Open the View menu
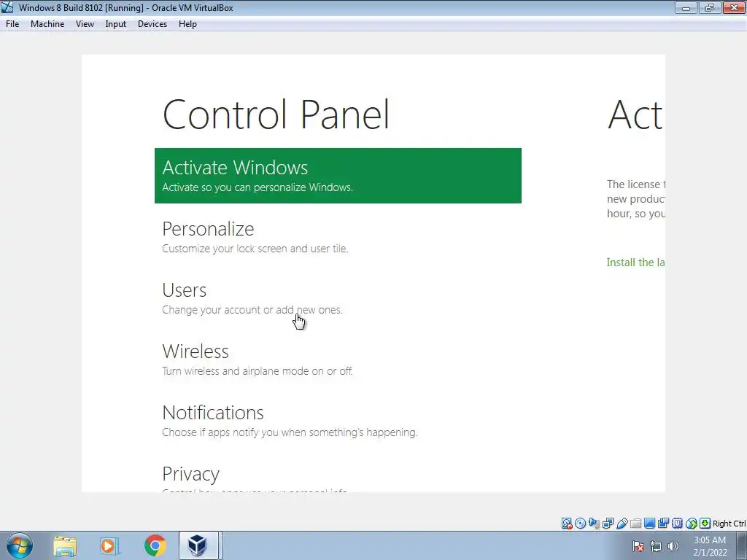This screenshot has height=560, width=747. coord(85,24)
